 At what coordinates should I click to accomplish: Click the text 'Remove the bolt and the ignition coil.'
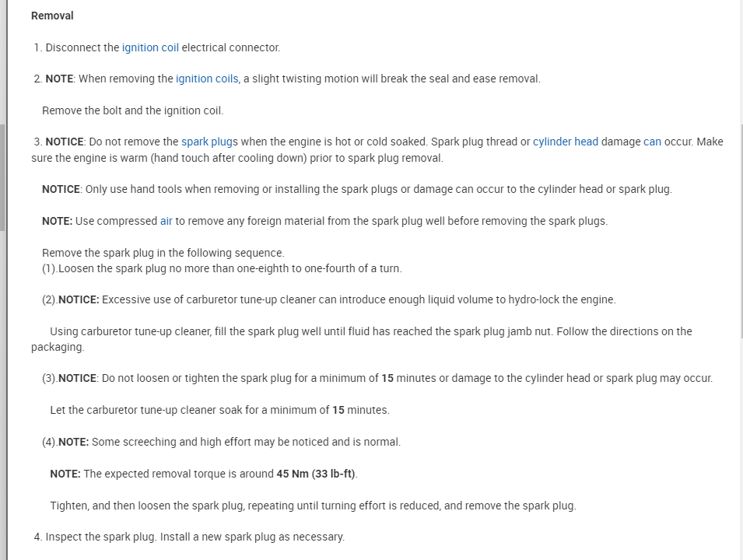[x=132, y=110]
